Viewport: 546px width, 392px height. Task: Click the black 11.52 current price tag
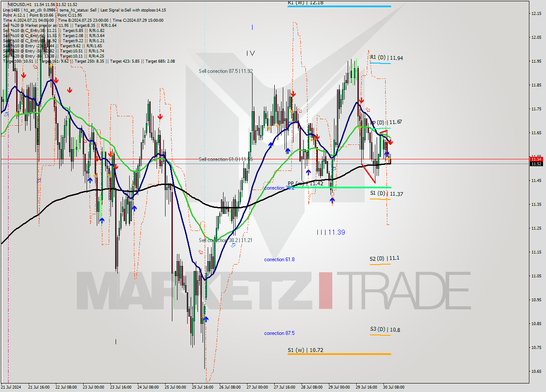click(536, 164)
